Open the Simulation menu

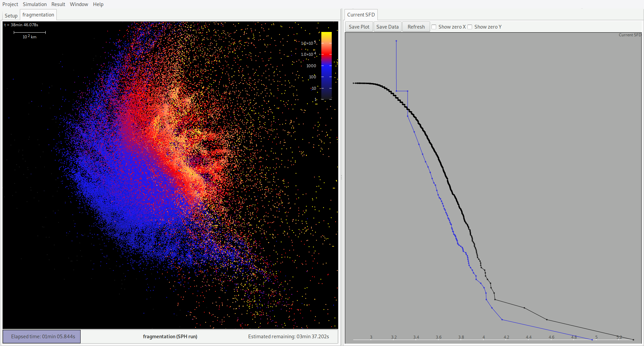coord(35,4)
